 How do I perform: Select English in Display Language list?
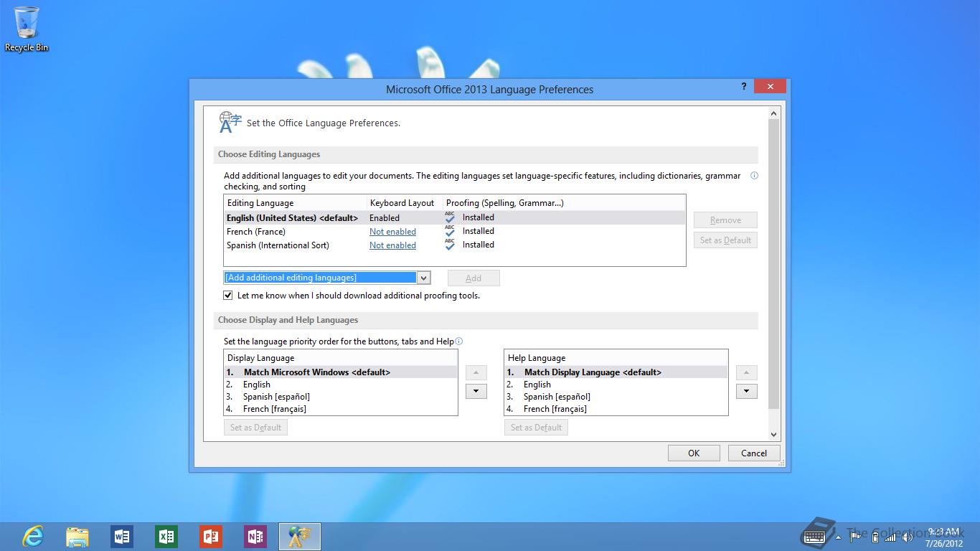[341, 385]
